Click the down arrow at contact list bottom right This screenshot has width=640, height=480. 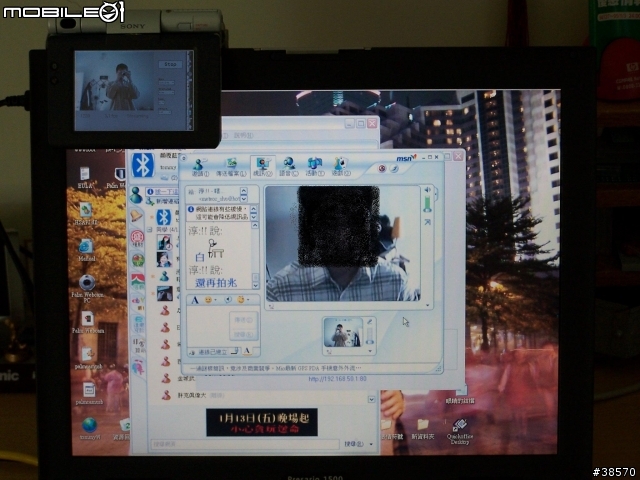coord(371,399)
